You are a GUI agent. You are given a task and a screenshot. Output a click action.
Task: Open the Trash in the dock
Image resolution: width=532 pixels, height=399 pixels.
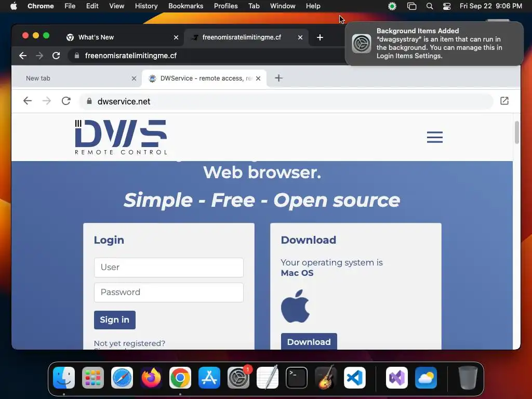[x=468, y=378]
